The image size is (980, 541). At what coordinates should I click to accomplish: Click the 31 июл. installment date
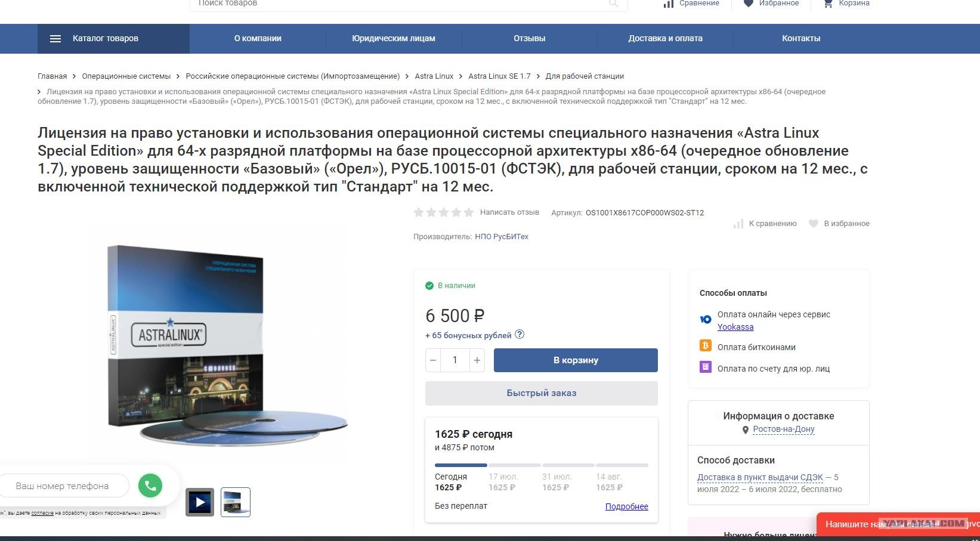(x=557, y=477)
